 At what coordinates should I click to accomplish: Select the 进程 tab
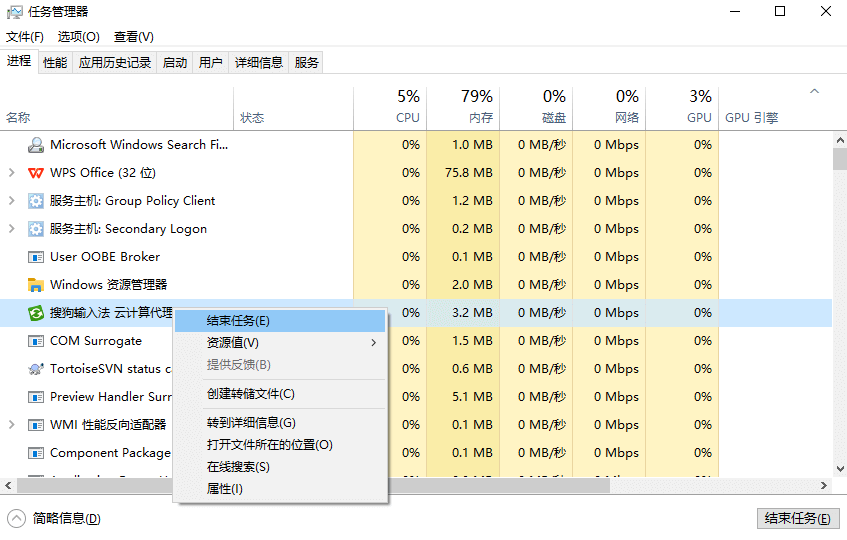click(x=19, y=61)
